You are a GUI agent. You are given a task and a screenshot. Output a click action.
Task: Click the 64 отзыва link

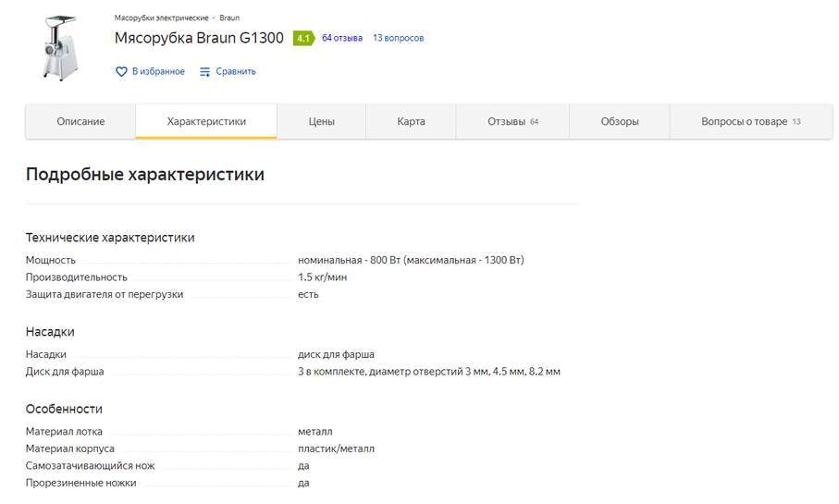342,38
